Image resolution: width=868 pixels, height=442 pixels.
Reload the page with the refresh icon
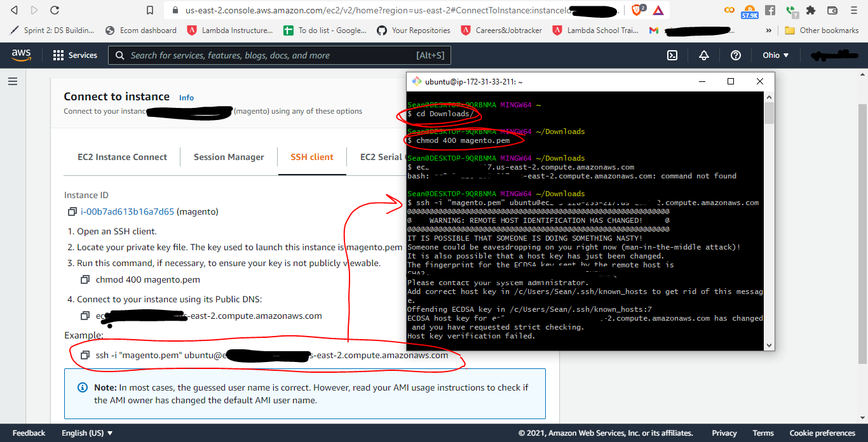tap(55, 10)
